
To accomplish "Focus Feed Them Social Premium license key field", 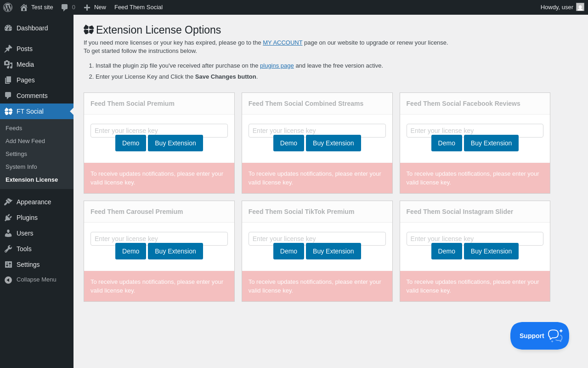I will 159,130.
